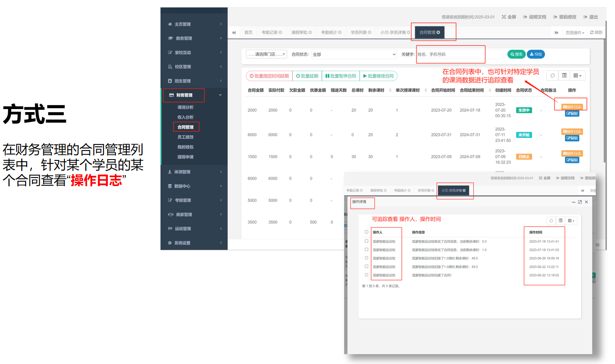
Task: Expand the 合同状态 dropdown showing 全部
Action: pos(354,54)
